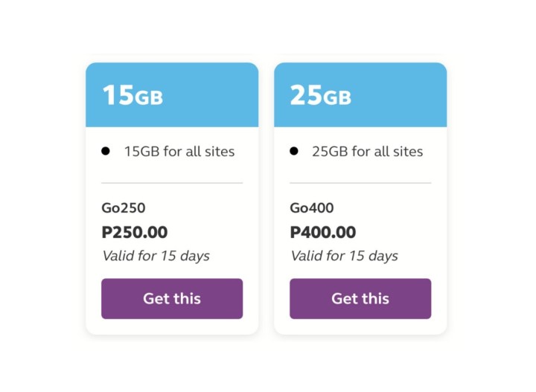The height and width of the screenshot is (392, 536).
Task: Click the divider line in 25GB card
Action: pos(360,183)
